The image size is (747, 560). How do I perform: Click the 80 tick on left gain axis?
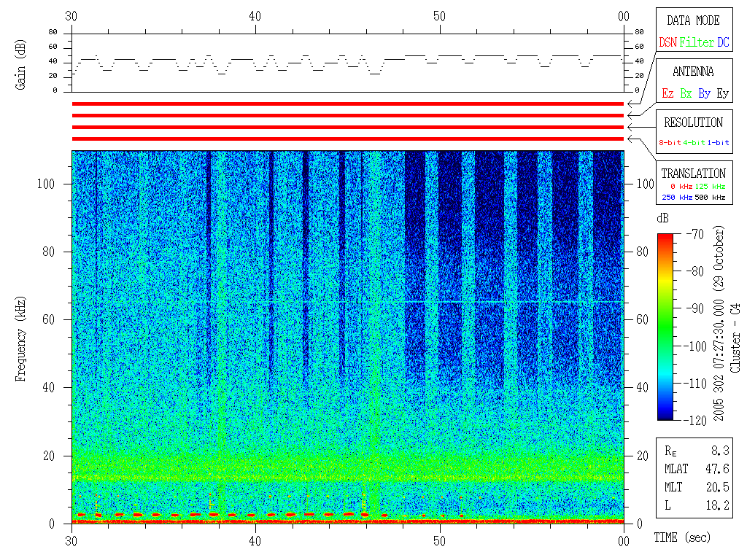pyautogui.click(x=53, y=32)
